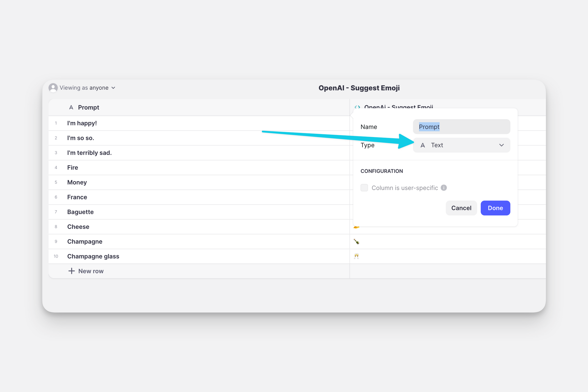Click the champagne bottle emoji cell
Image resolution: width=588 pixels, height=392 pixels.
click(356, 241)
